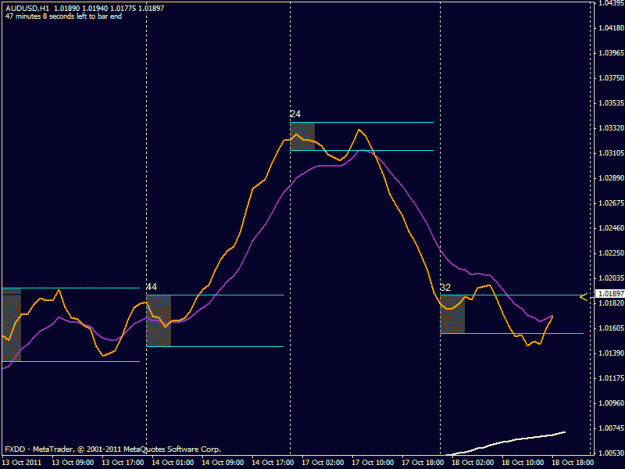This screenshot has height=469, width=625.
Task: Click price axis value 1.04180
Action: pyautogui.click(x=611, y=28)
